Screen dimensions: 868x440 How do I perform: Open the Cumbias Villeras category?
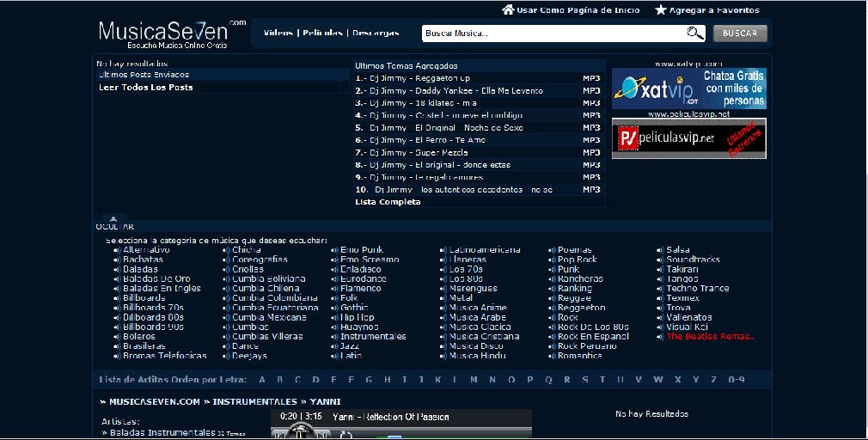coord(267,336)
